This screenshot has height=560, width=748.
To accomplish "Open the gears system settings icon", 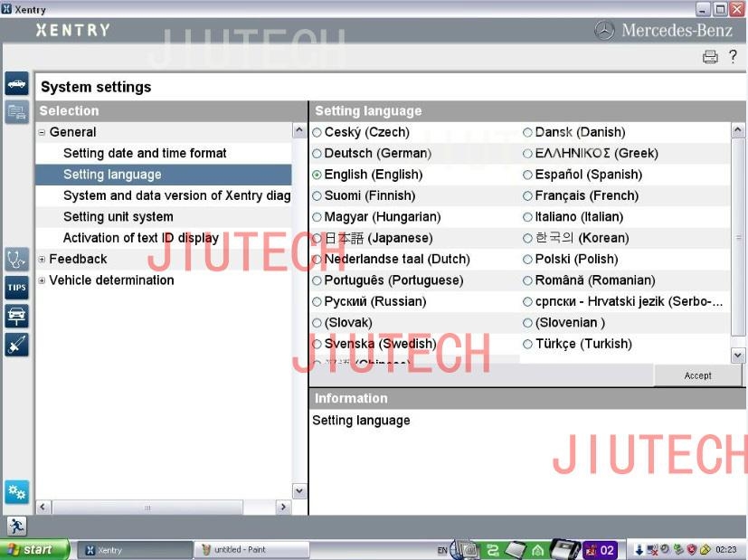I will pyautogui.click(x=16, y=492).
